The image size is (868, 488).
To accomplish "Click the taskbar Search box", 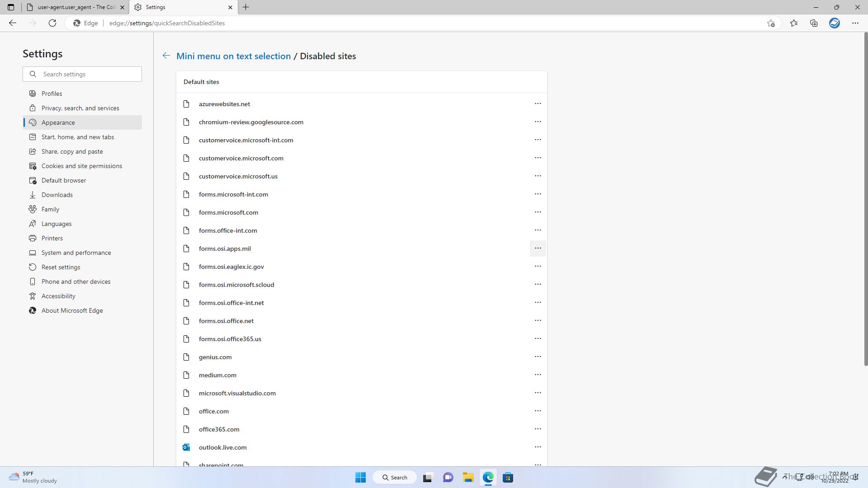I will point(395,478).
